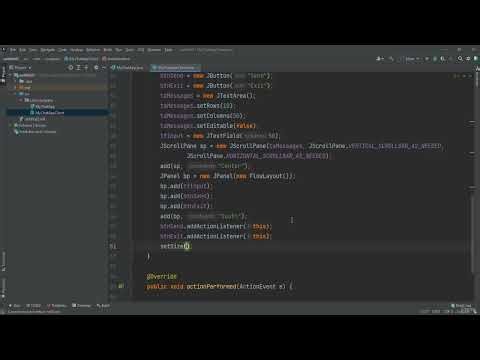Open the VCS menu
This screenshot has width=480, height=360.
coord(141,50)
